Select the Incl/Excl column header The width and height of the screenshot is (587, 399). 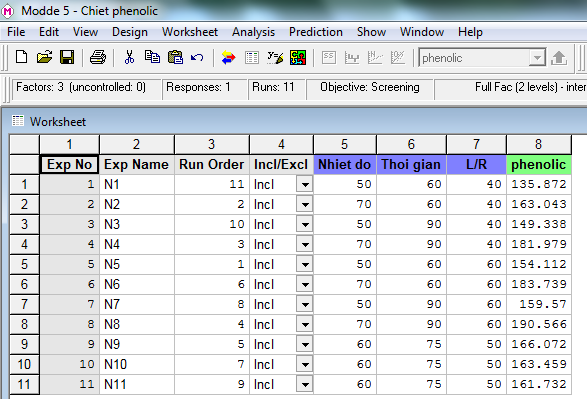tap(281, 165)
